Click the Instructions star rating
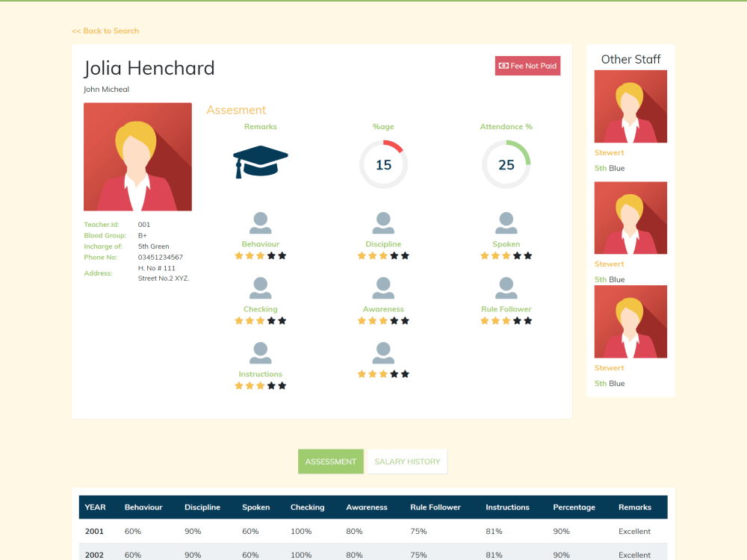Viewport: 747px width, 560px height. (260, 386)
